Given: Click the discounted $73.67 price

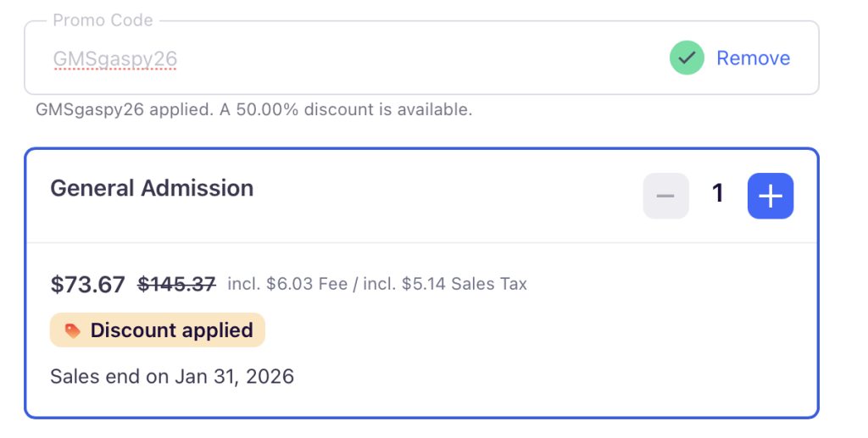Looking at the screenshot, I should [x=88, y=285].
